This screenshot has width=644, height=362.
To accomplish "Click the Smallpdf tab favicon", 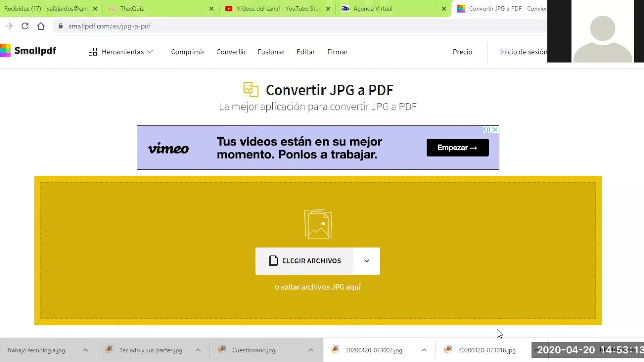I will (x=461, y=9).
